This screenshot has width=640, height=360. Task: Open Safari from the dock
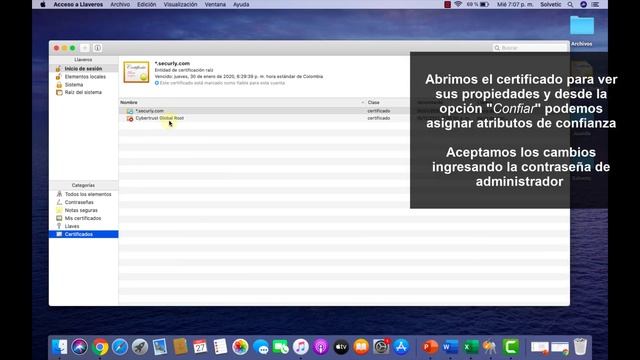tap(120, 347)
